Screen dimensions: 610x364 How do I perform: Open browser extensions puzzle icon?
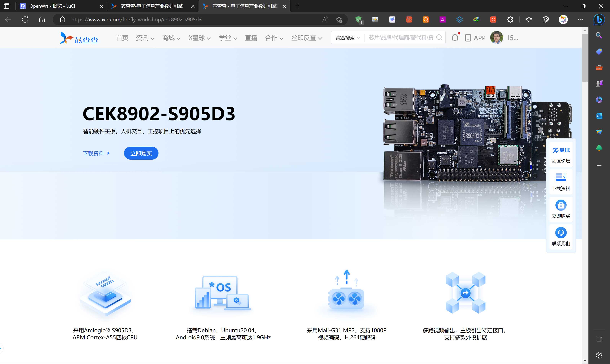tap(510, 19)
